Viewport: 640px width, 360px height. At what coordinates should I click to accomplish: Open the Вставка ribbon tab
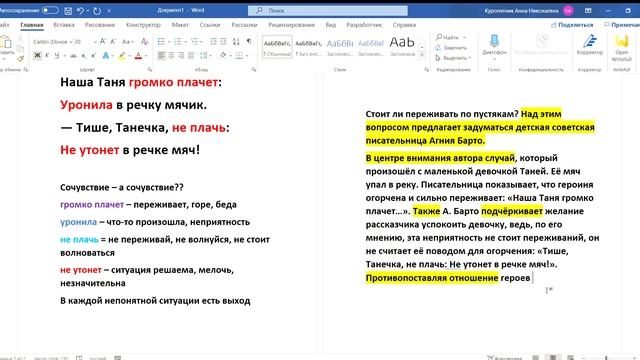pyautogui.click(x=64, y=25)
